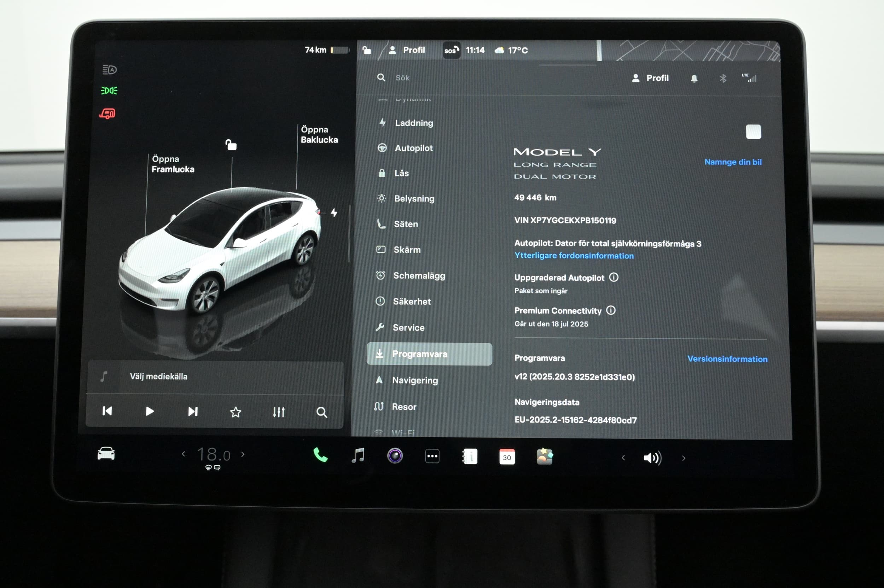Mute using the volume speaker icon
The height and width of the screenshot is (588, 884).
pyautogui.click(x=653, y=458)
